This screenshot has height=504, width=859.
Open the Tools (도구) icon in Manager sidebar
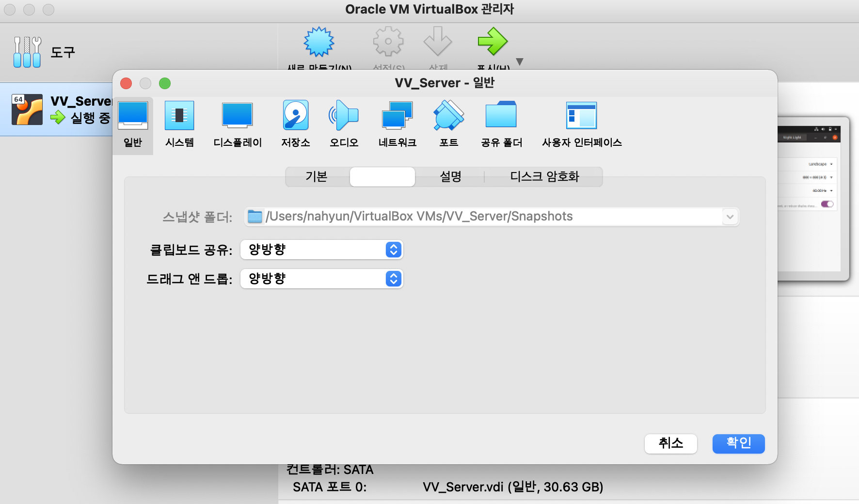(x=27, y=52)
